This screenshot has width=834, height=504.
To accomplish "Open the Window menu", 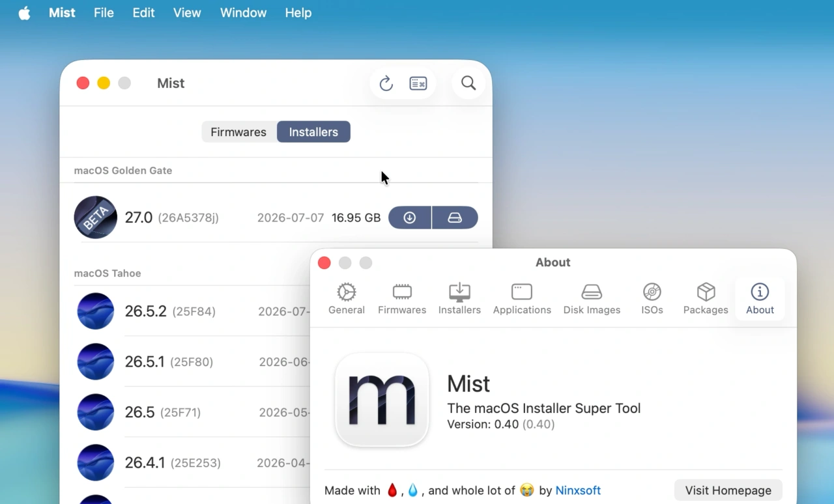I will point(243,13).
